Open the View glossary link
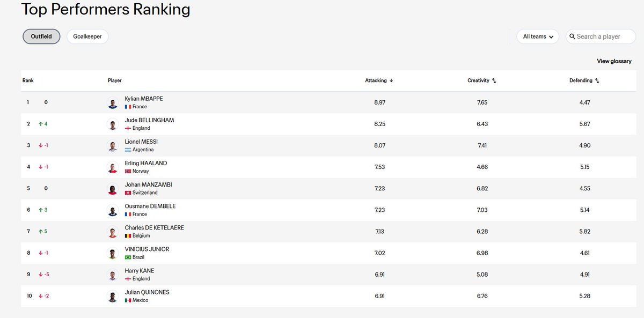 614,61
